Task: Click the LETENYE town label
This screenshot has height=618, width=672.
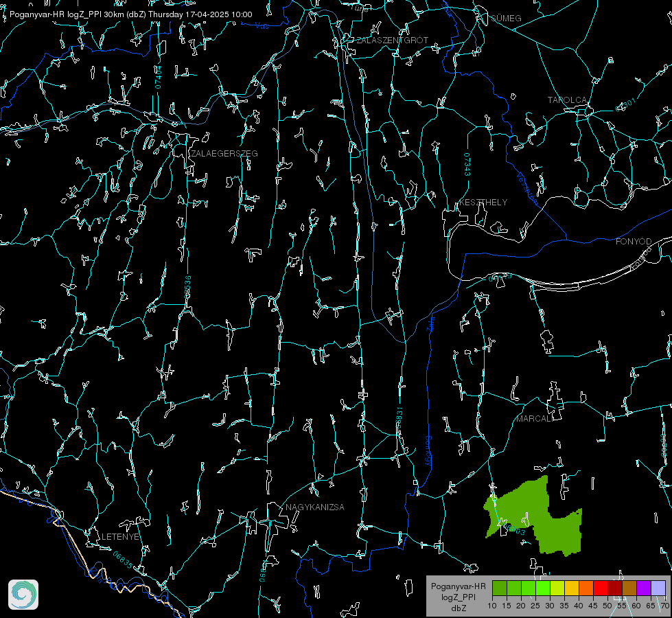Action: (120, 537)
